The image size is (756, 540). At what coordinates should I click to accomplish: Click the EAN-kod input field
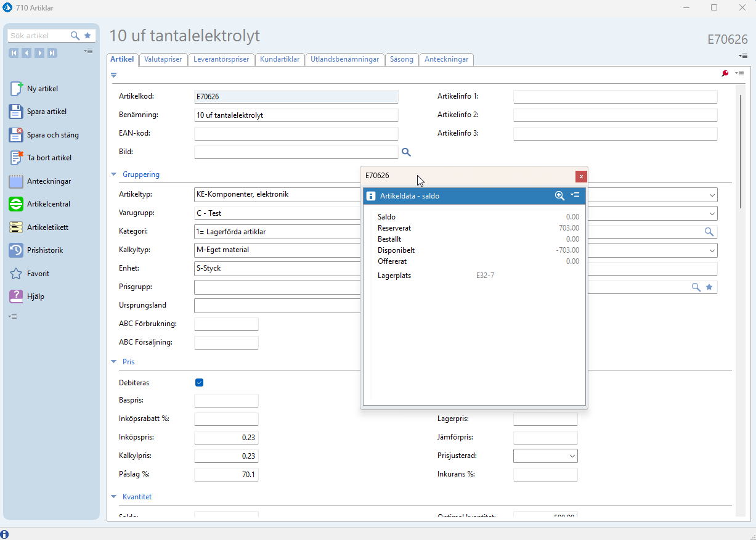tap(296, 134)
